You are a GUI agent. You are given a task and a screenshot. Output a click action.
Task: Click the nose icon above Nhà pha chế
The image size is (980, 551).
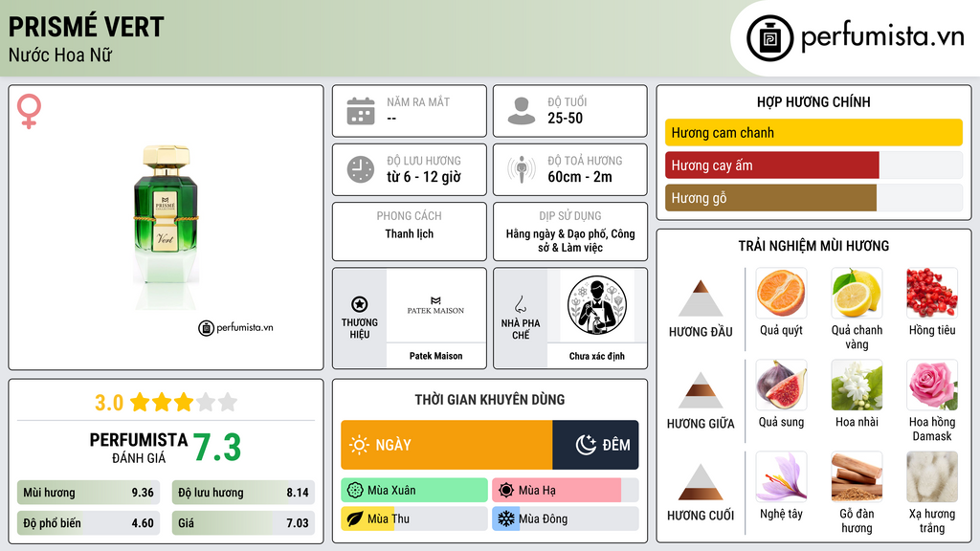[x=520, y=304]
